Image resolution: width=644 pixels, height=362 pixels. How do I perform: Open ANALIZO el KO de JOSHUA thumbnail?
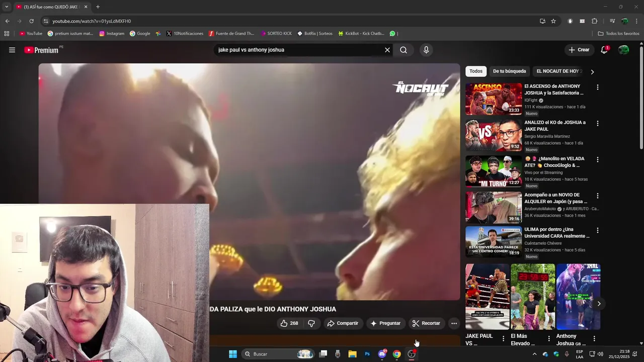point(494,135)
